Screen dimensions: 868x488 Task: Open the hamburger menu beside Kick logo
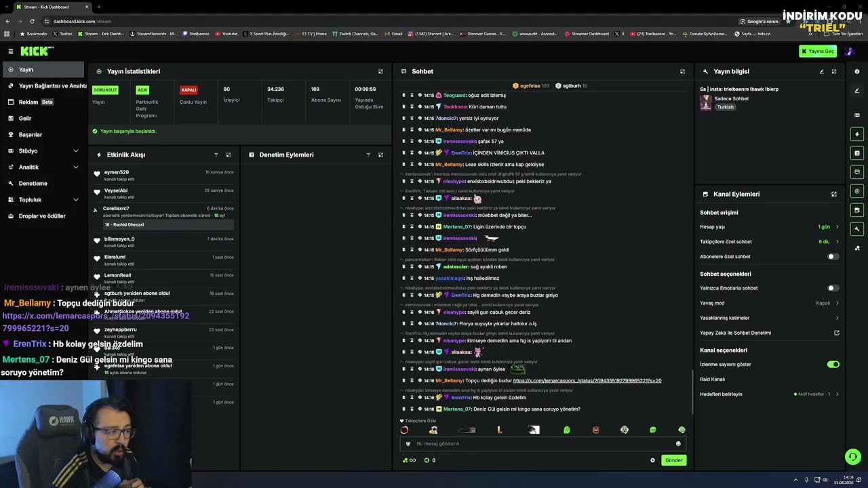click(11, 51)
